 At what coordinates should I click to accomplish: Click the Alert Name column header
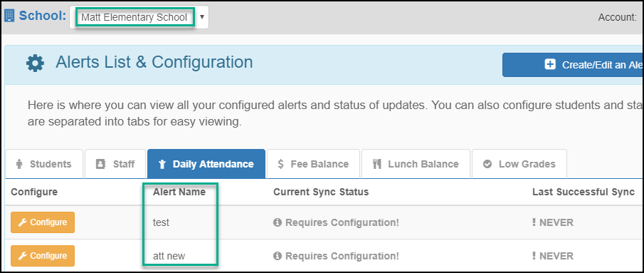click(179, 192)
